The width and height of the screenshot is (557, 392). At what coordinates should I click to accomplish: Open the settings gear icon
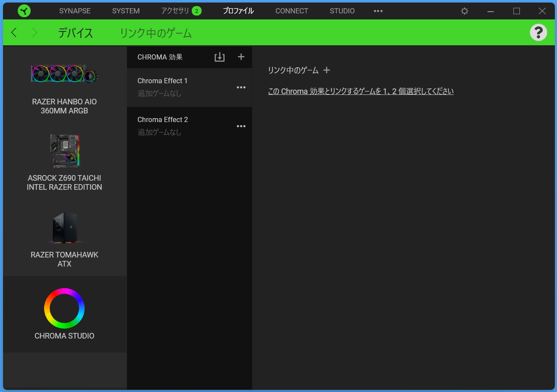click(465, 11)
